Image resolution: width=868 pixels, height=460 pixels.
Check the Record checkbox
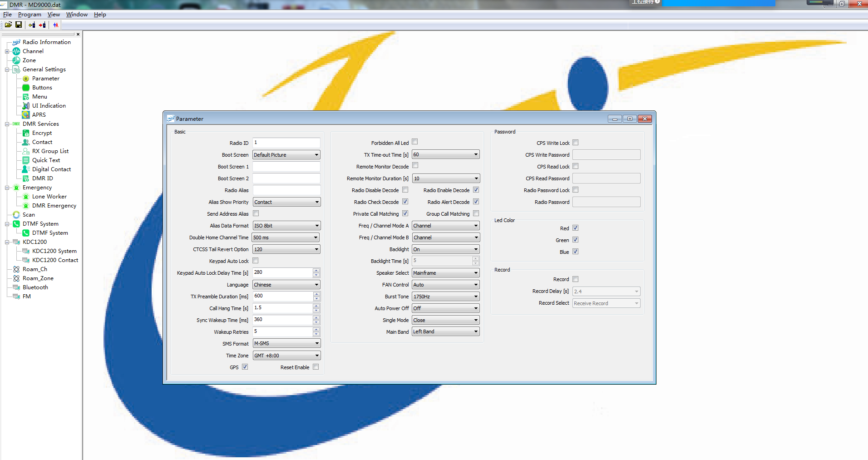click(575, 279)
